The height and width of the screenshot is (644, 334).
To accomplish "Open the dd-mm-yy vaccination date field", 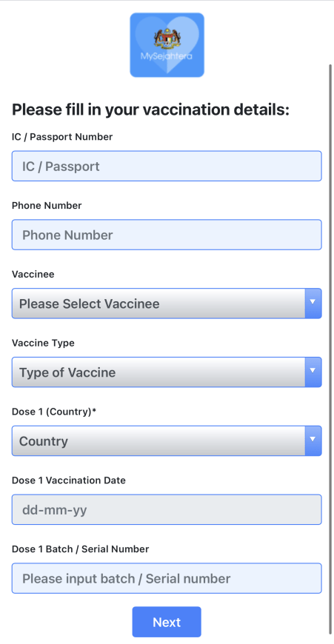I will coord(167,509).
